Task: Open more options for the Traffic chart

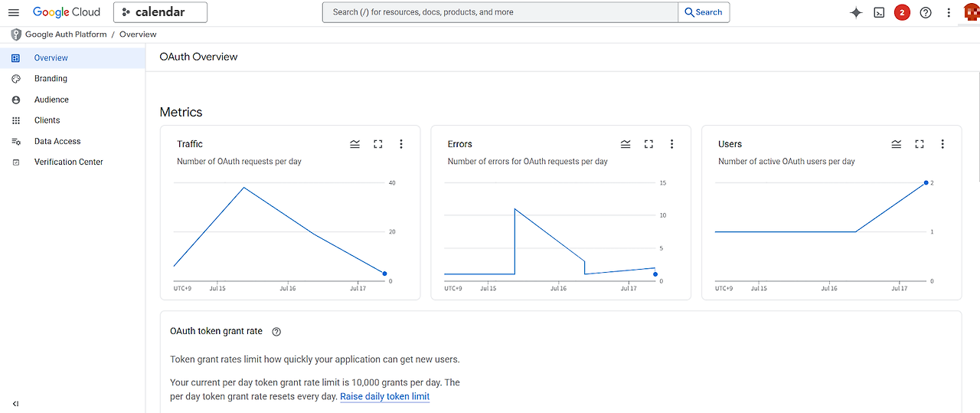Action: (x=401, y=144)
